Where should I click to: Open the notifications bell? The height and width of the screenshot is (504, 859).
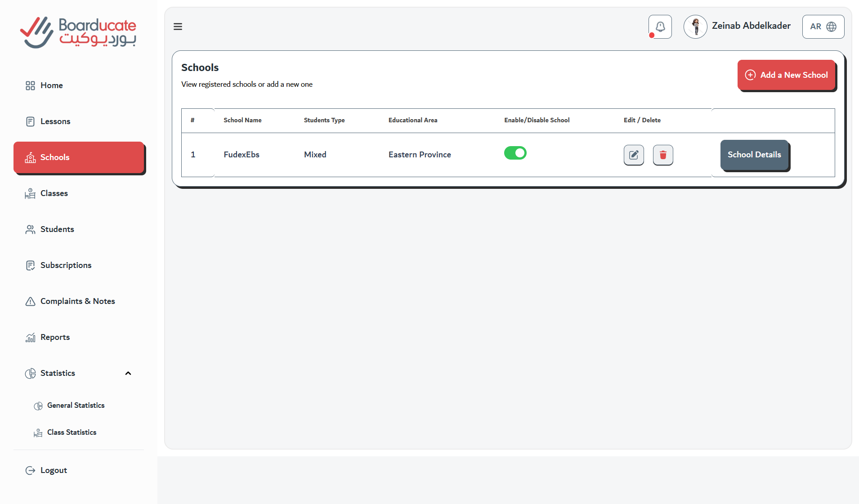click(660, 27)
